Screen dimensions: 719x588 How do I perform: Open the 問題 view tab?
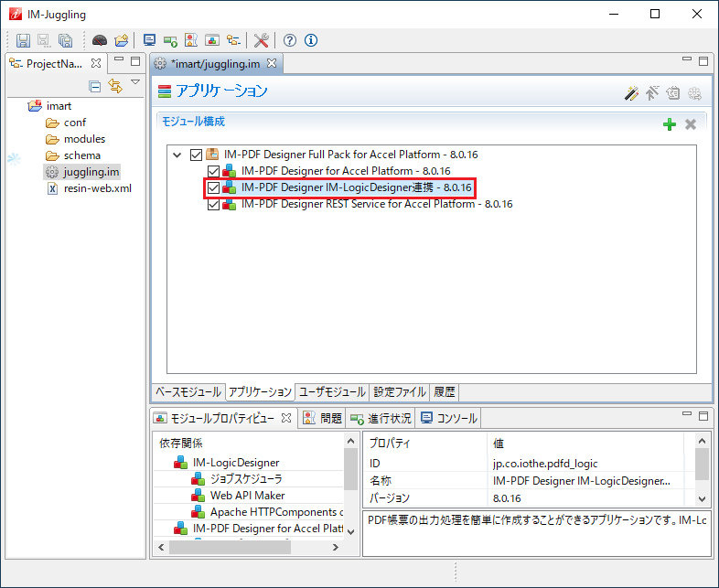click(x=323, y=418)
